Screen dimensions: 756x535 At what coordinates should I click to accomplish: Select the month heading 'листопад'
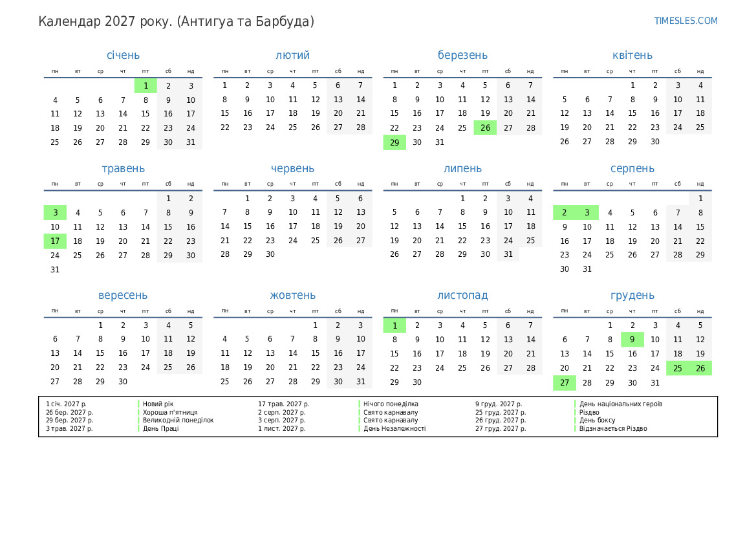462,295
